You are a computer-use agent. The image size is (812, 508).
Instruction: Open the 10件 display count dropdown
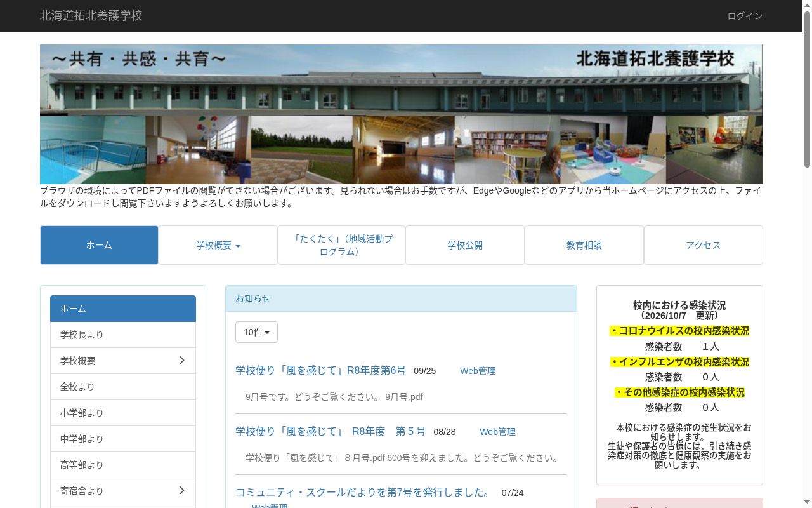click(x=256, y=332)
